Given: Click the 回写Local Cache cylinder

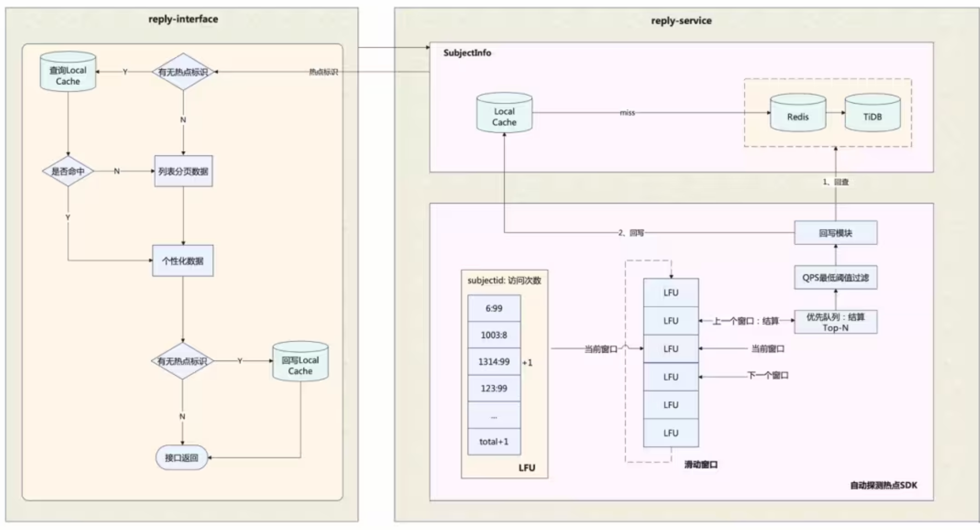Looking at the screenshot, I should [300, 361].
